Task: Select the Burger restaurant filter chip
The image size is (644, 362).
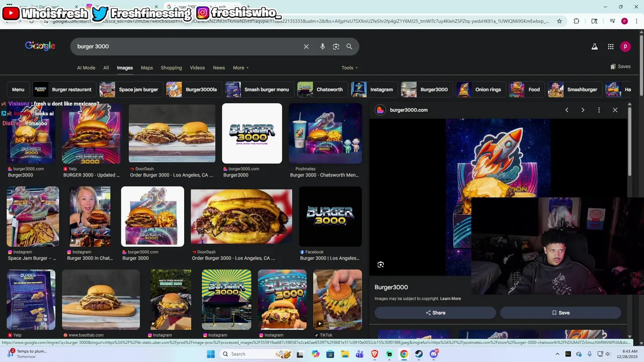Action: 64,89
